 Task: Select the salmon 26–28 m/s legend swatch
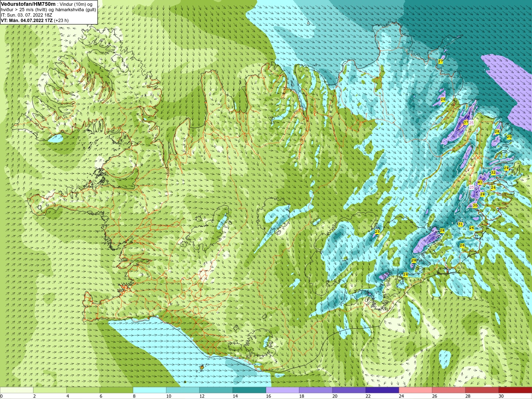coord(449,390)
